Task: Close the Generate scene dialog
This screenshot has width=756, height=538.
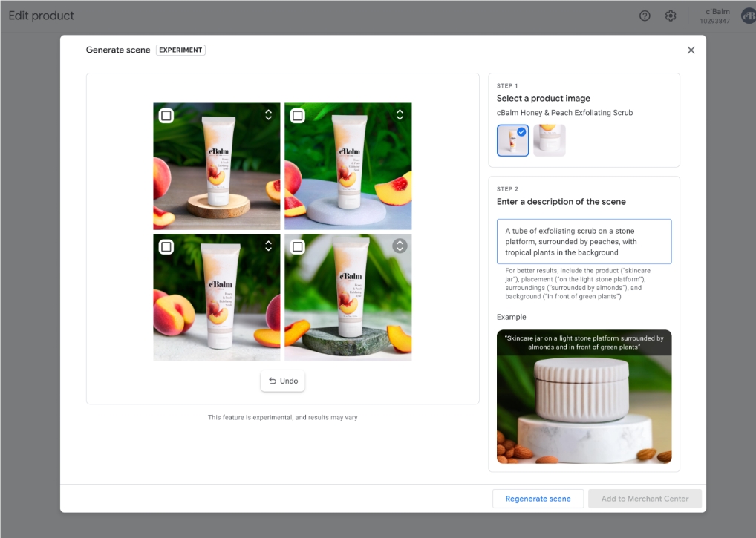Action: click(691, 50)
